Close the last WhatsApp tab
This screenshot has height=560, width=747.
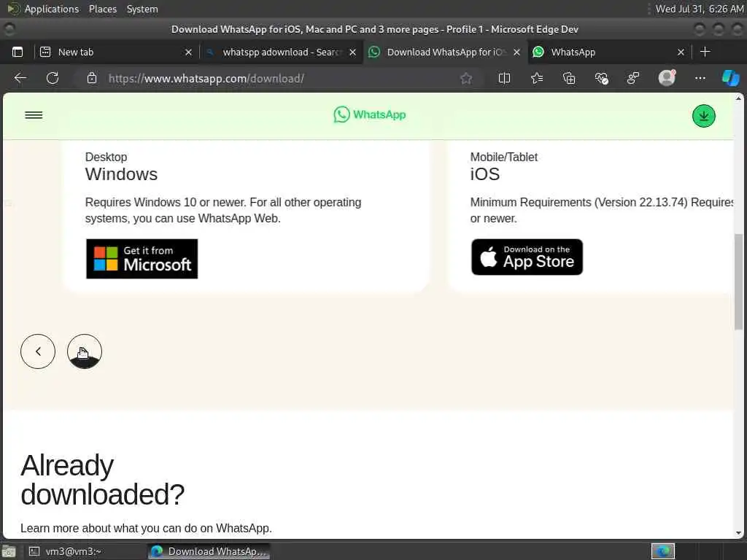681,52
